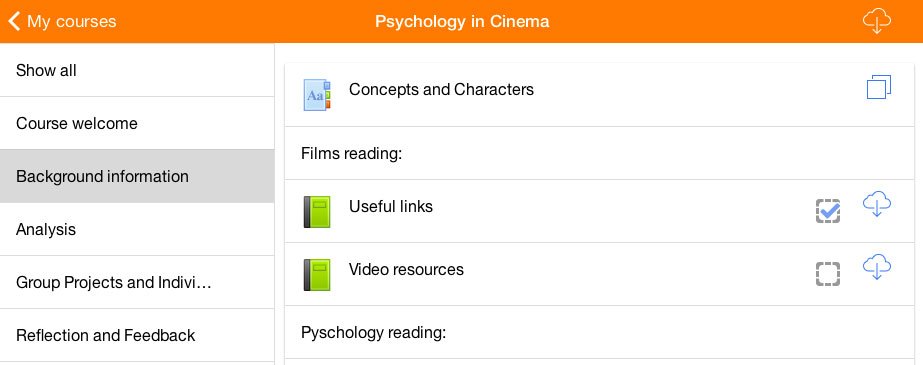This screenshot has width=923, height=365.
Task: Open the Concepts and Characters glossary icon
Action: click(x=317, y=95)
